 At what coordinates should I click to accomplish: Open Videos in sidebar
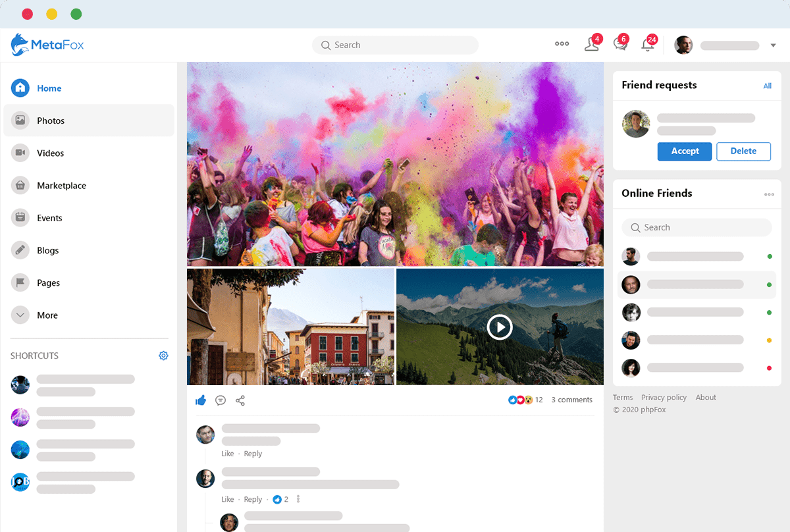(x=89, y=153)
